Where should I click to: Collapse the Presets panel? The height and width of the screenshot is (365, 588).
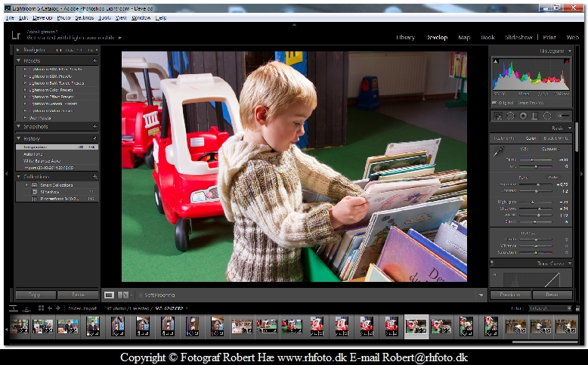pos(18,60)
